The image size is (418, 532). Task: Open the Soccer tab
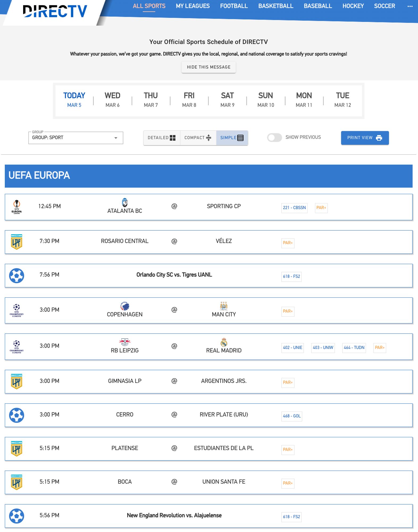click(384, 6)
